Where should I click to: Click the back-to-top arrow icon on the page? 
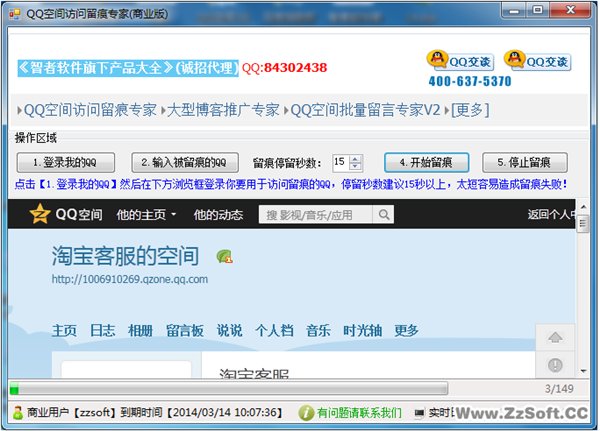point(555,338)
